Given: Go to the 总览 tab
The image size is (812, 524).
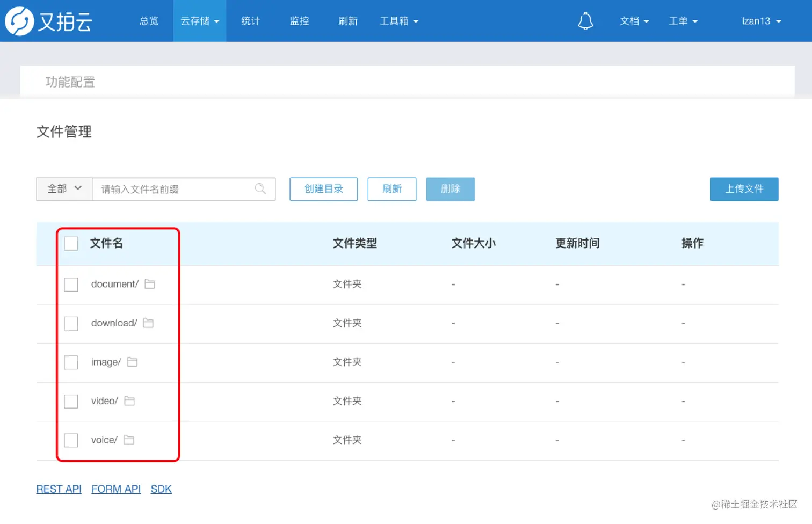Looking at the screenshot, I should pos(149,21).
